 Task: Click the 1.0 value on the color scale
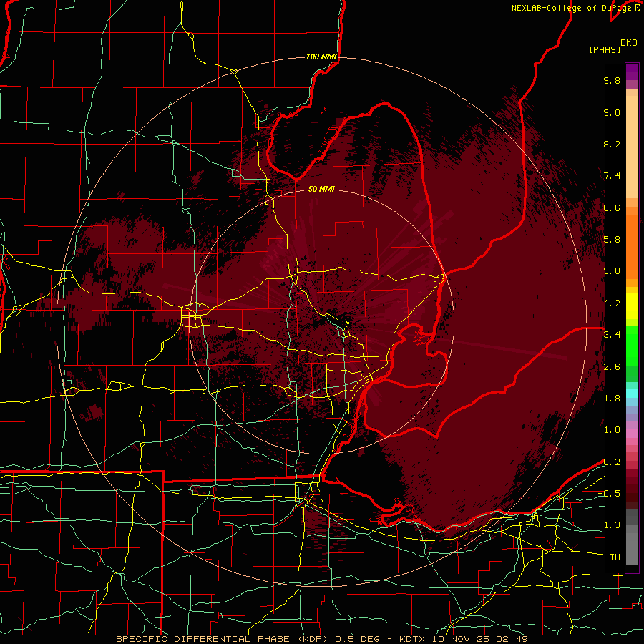click(x=612, y=430)
